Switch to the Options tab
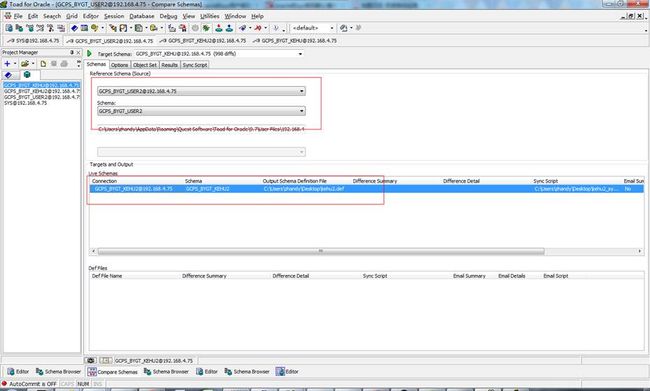The width and height of the screenshot is (650, 391). pyautogui.click(x=119, y=65)
